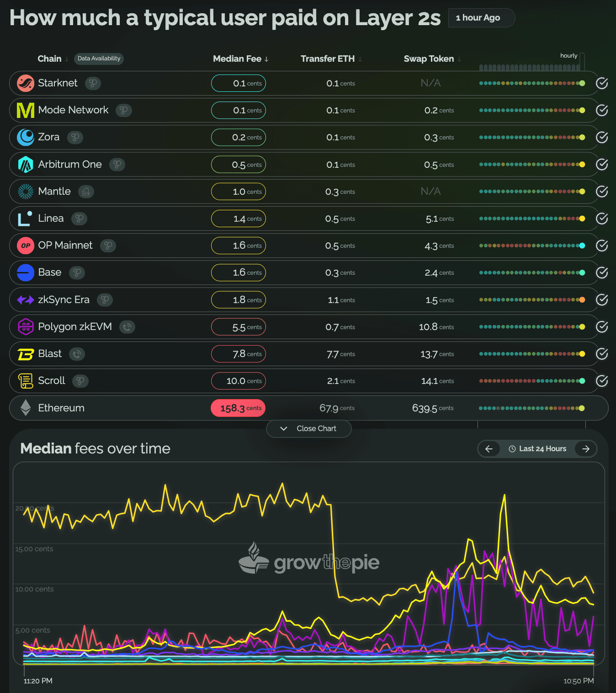The width and height of the screenshot is (616, 693).
Task: Select the latest hourly dot for Ethereum
Action: click(582, 408)
